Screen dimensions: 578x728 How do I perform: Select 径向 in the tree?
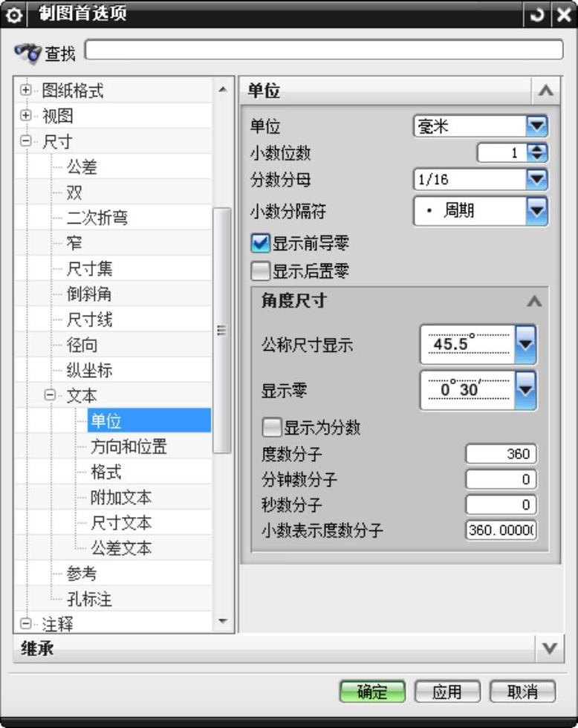coord(82,345)
